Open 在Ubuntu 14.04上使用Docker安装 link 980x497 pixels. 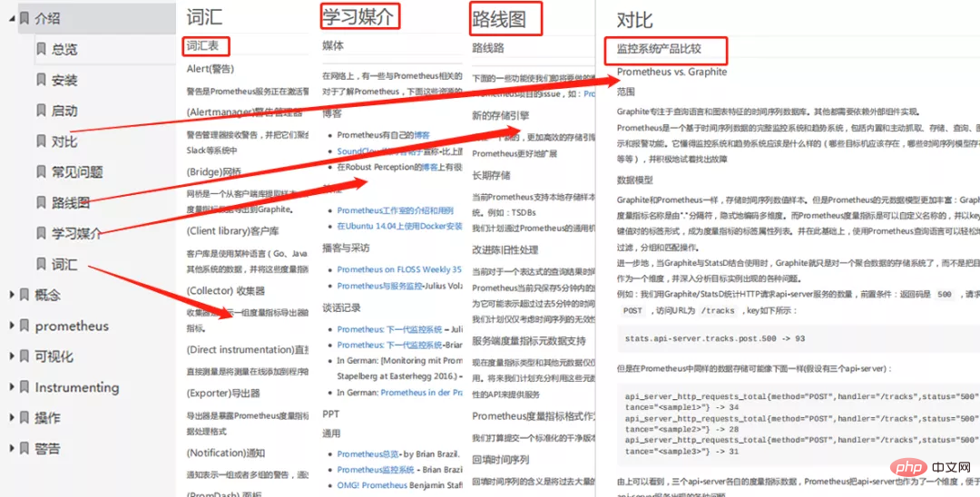(400, 226)
